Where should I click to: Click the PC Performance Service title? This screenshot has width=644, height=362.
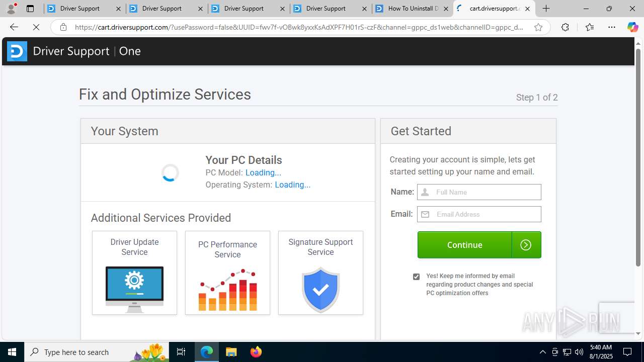pos(227,249)
